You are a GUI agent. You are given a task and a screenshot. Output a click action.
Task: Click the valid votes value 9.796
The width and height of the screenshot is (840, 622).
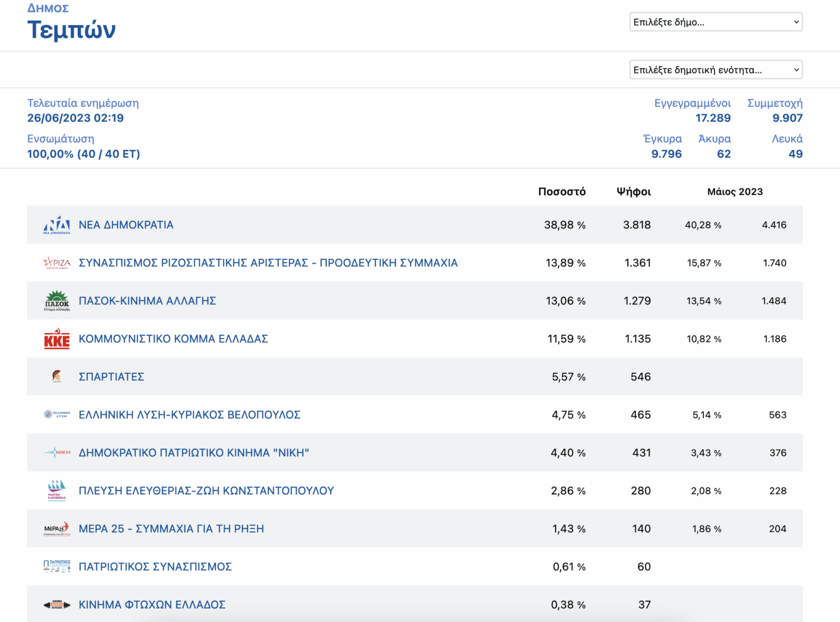[666, 154]
